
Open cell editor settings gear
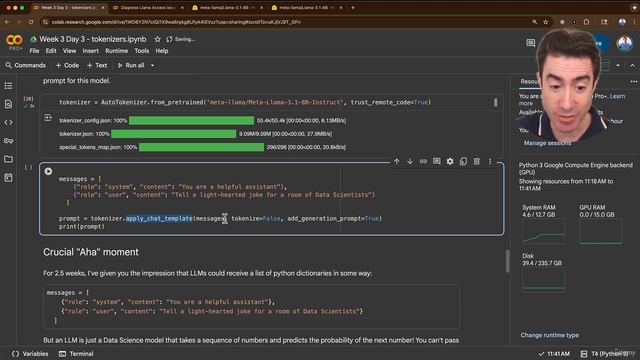[450, 162]
